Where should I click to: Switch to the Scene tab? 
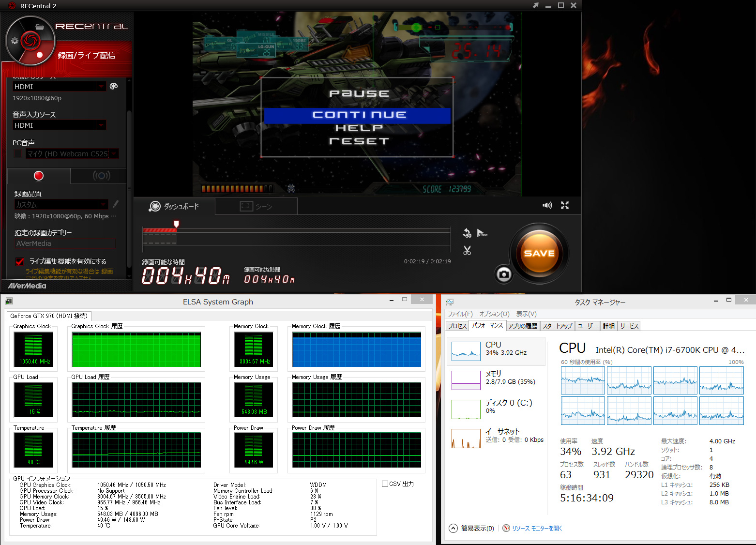(256, 207)
